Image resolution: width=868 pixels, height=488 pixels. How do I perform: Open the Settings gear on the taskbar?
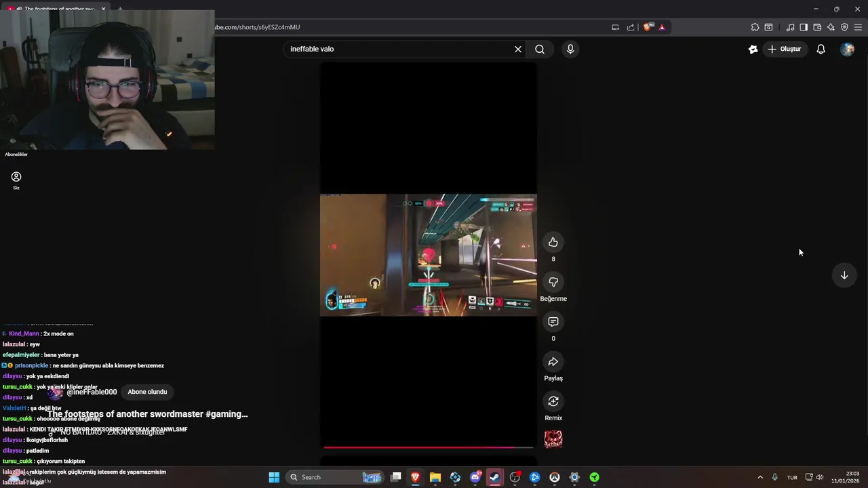click(574, 477)
